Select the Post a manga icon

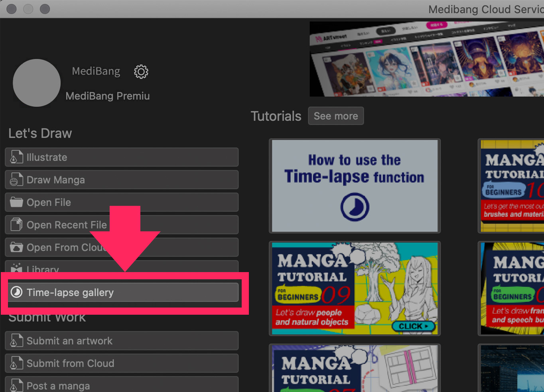tap(15, 385)
